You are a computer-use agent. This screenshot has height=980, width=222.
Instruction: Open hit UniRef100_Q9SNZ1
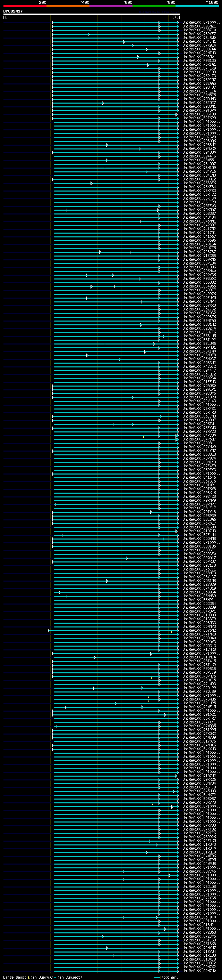click(199, 26)
